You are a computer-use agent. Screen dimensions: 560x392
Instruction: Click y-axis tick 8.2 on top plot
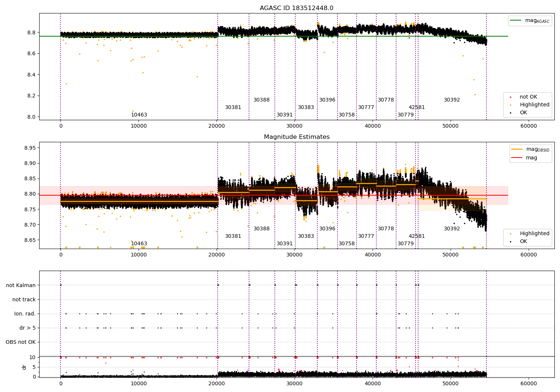[x=32, y=96]
